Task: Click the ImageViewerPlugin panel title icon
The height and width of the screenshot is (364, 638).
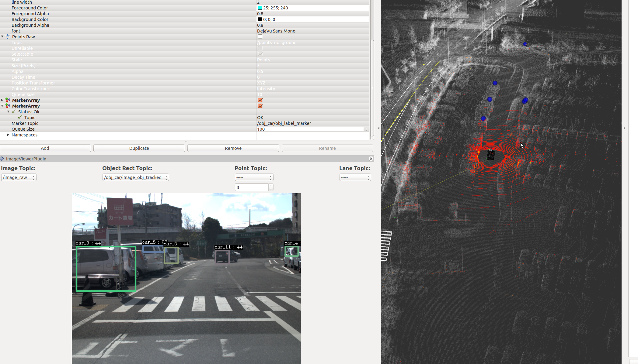Action: click(2, 159)
